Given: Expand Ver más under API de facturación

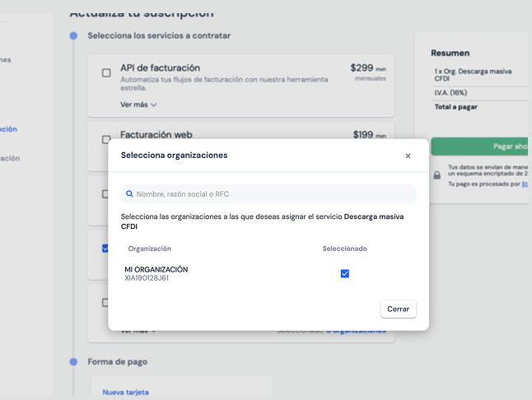Looking at the screenshot, I should pos(138,105).
